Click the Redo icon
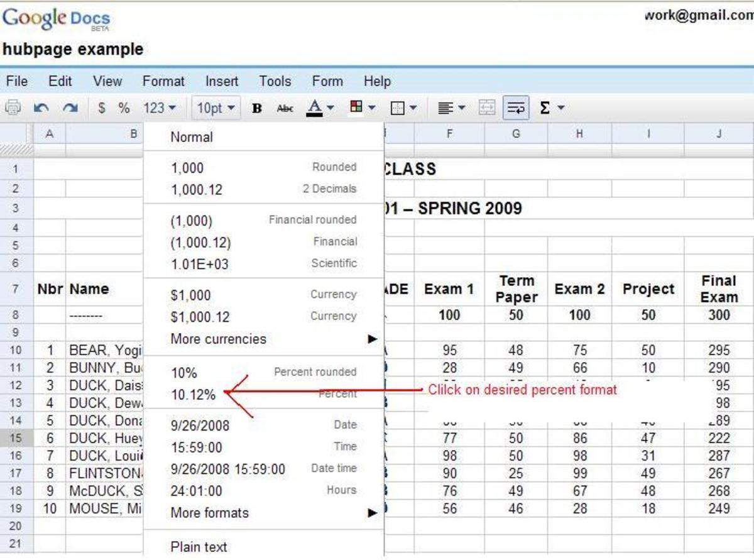 pos(70,107)
